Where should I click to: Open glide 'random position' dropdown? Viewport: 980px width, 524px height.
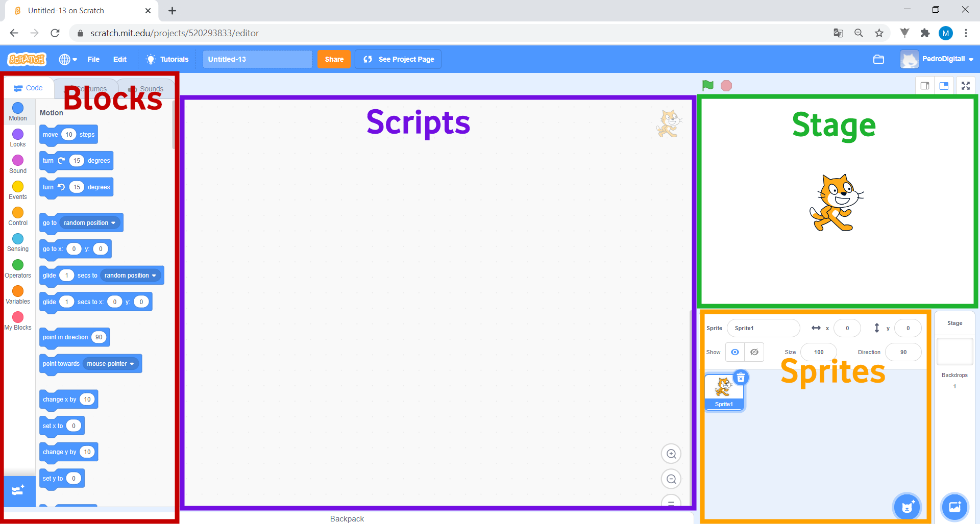click(x=131, y=276)
